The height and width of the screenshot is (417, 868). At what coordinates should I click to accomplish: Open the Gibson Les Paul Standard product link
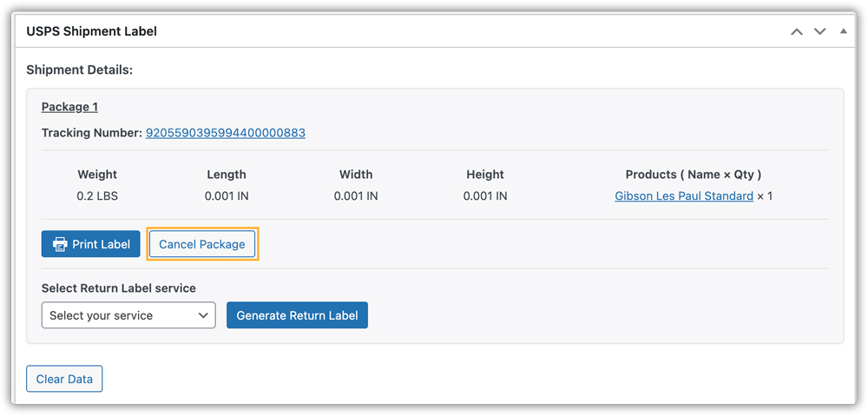pos(684,196)
